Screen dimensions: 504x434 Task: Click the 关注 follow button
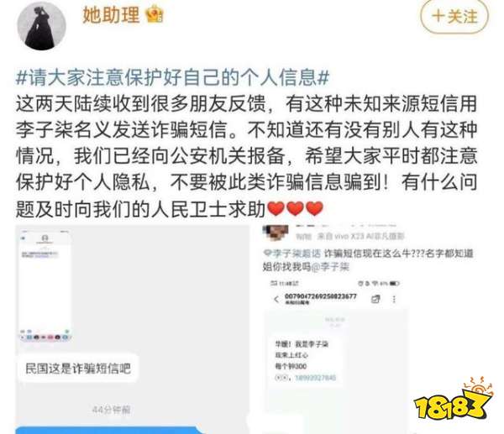[454, 16]
